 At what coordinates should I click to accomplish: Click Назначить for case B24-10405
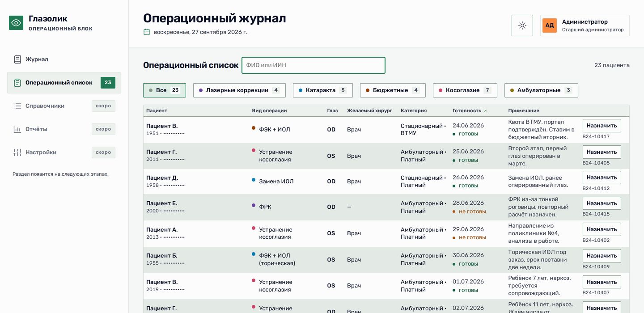point(602,152)
